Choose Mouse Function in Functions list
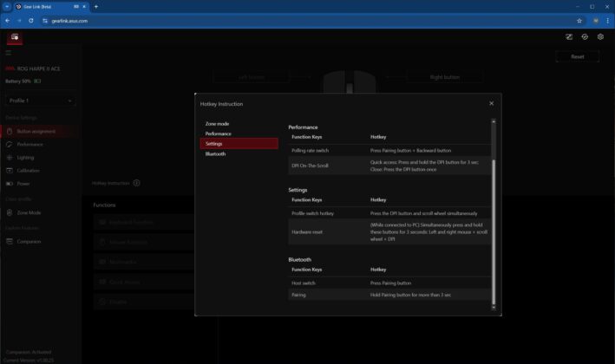The height and width of the screenshot is (364, 615). coord(144,242)
